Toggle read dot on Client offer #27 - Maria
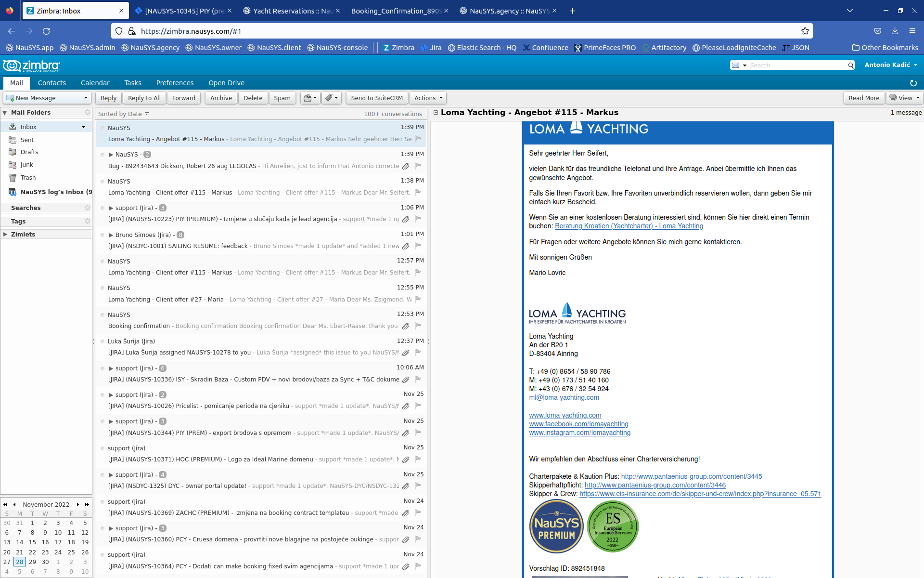 103,288
